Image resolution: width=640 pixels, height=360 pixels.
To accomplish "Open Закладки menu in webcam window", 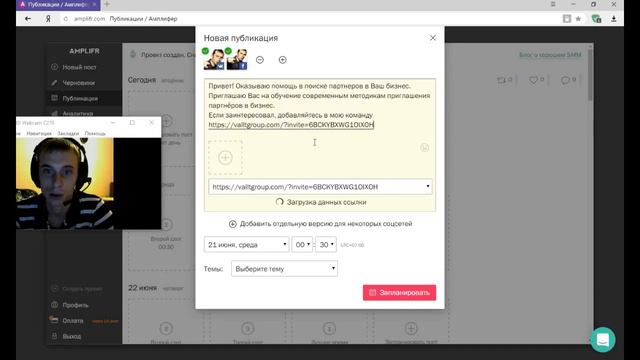I will [68, 133].
